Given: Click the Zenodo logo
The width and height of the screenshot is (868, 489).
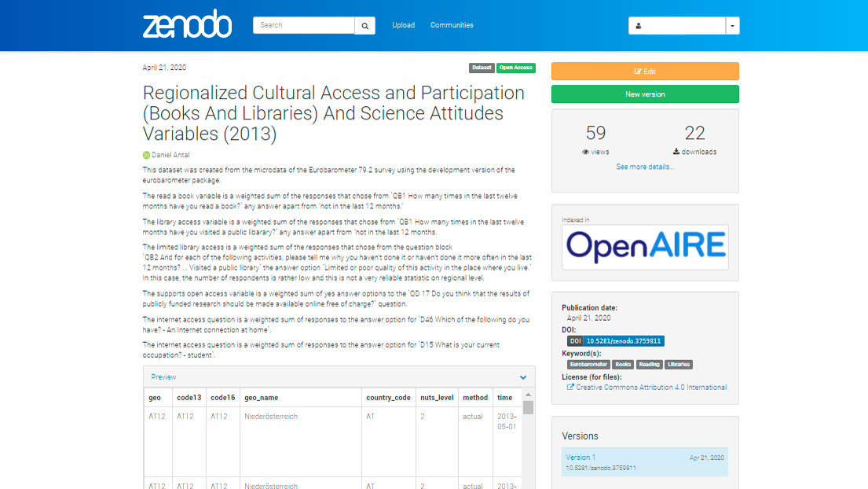Looking at the screenshot, I should pyautogui.click(x=187, y=25).
